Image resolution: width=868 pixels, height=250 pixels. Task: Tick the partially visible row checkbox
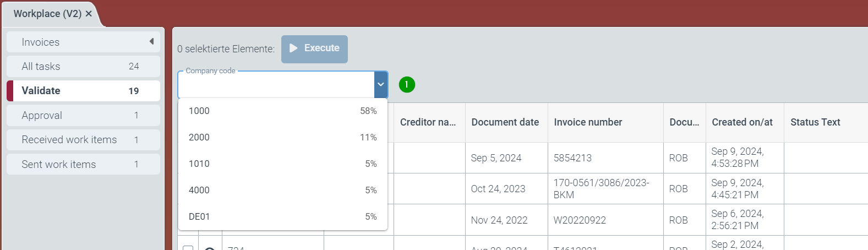(x=188, y=248)
